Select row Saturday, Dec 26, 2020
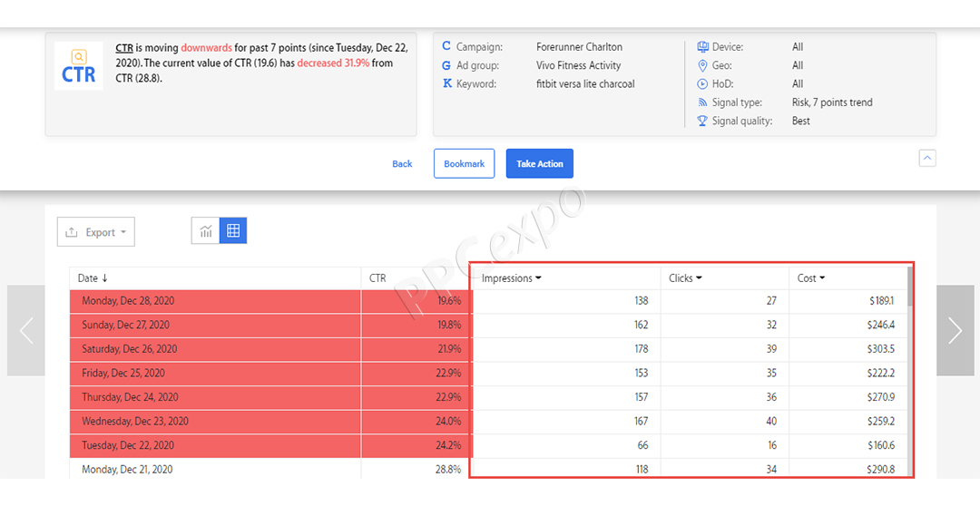 [487, 349]
